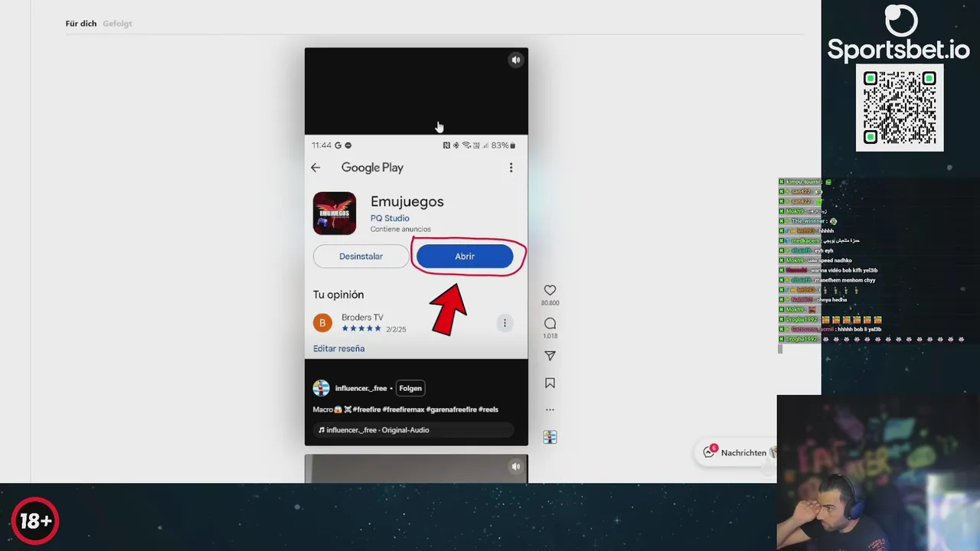The image size is (980, 551).
Task: Mute the first reel with speaker icon
Action: coord(516,60)
